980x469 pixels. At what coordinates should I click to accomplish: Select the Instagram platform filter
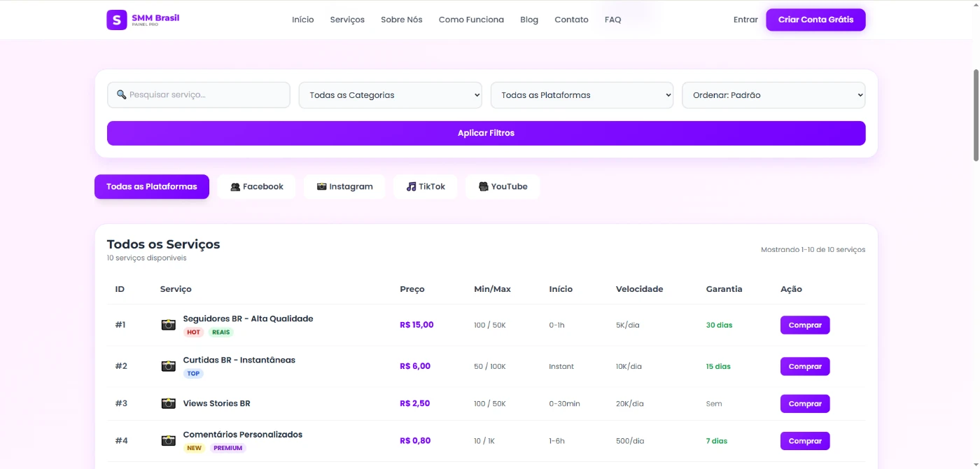click(x=344, y=187)
